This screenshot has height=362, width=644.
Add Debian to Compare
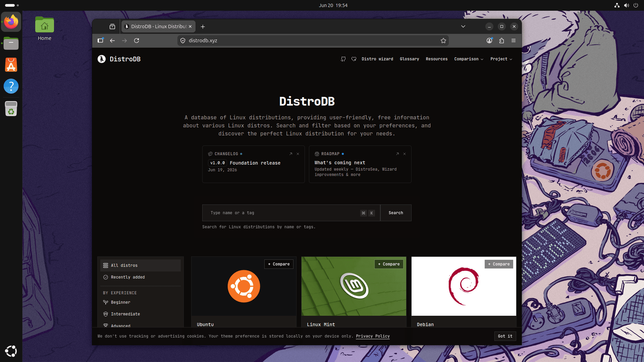(x=499, y=264)
